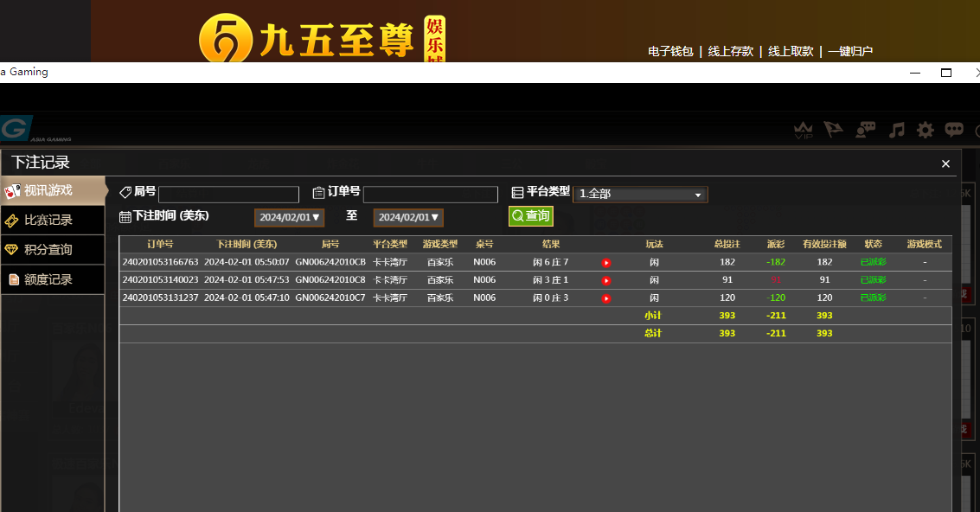Open settings gear icon

click(x=926, y=130)
